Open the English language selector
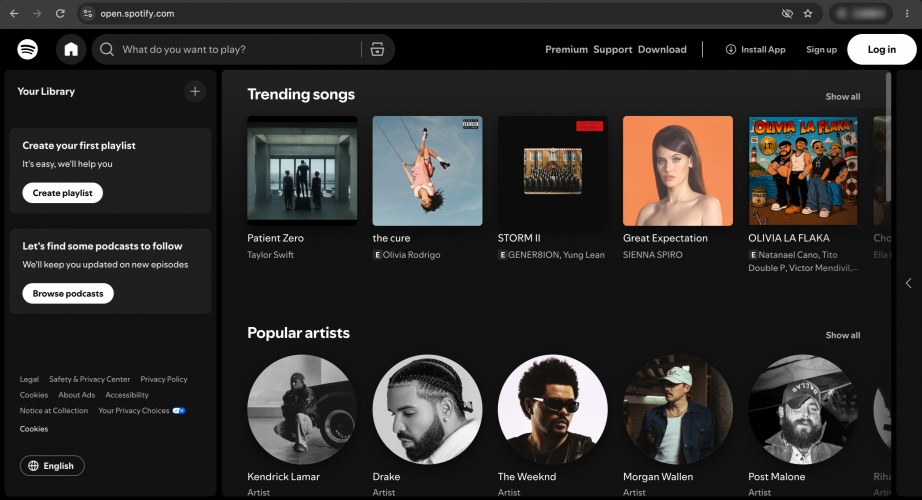The height and width of the screenshot is (500, 922). [52, 466]
